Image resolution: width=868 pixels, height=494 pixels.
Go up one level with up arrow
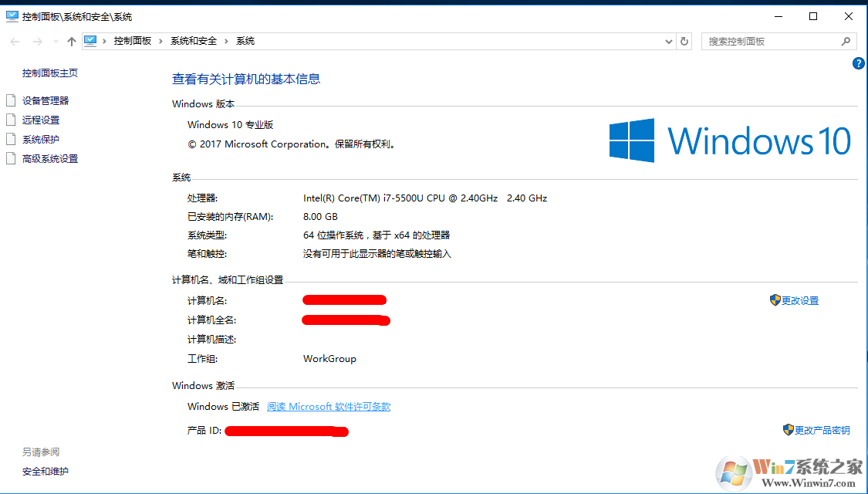coord(72,42)
